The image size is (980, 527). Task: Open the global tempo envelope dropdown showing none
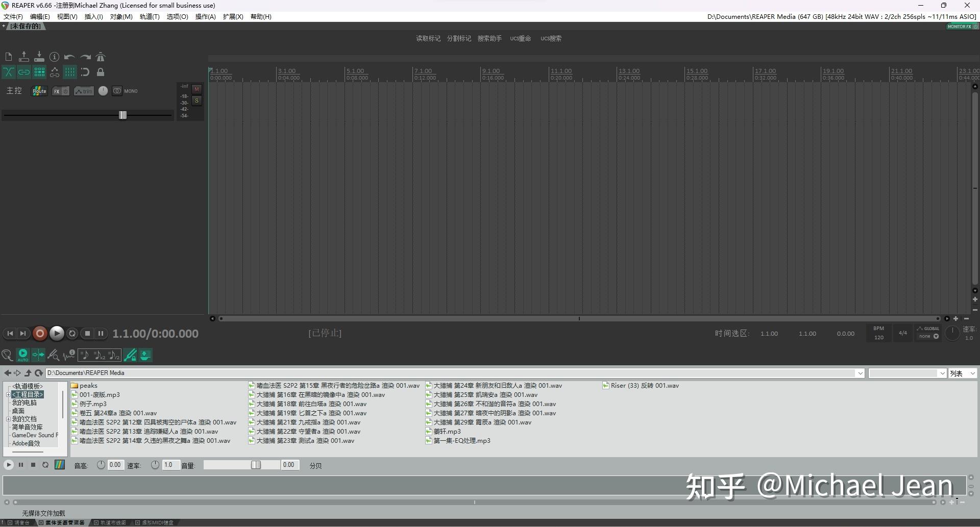[928, 336]
